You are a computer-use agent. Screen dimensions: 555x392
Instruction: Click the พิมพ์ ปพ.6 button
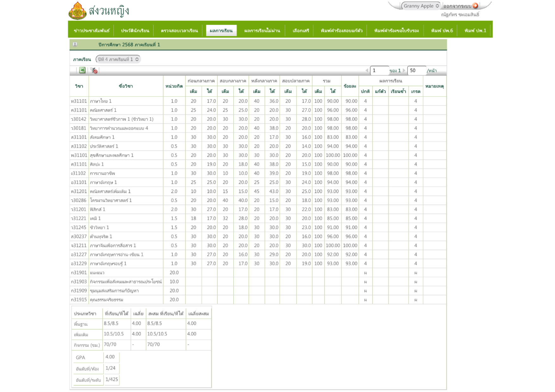442,31
